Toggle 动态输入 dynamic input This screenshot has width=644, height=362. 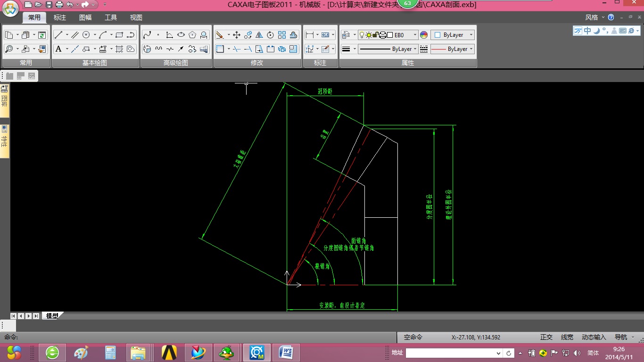pos(594,337)
